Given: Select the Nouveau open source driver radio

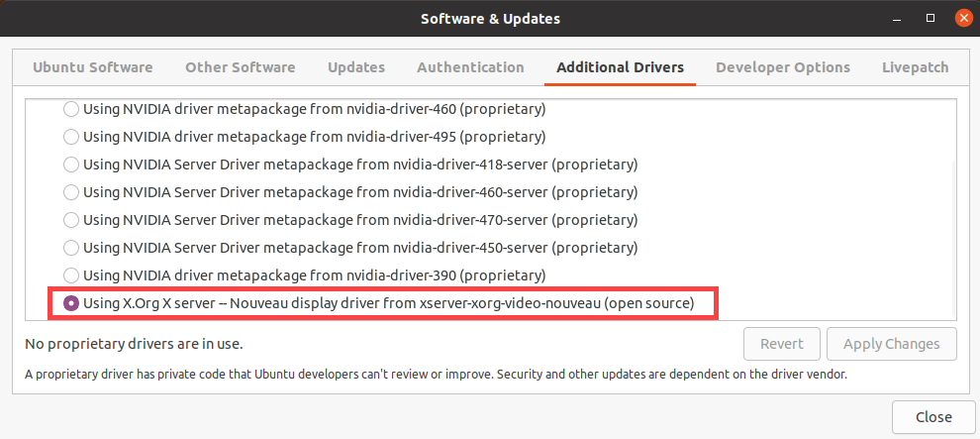Looking at the screenshot, I should [x=71, y=303].
